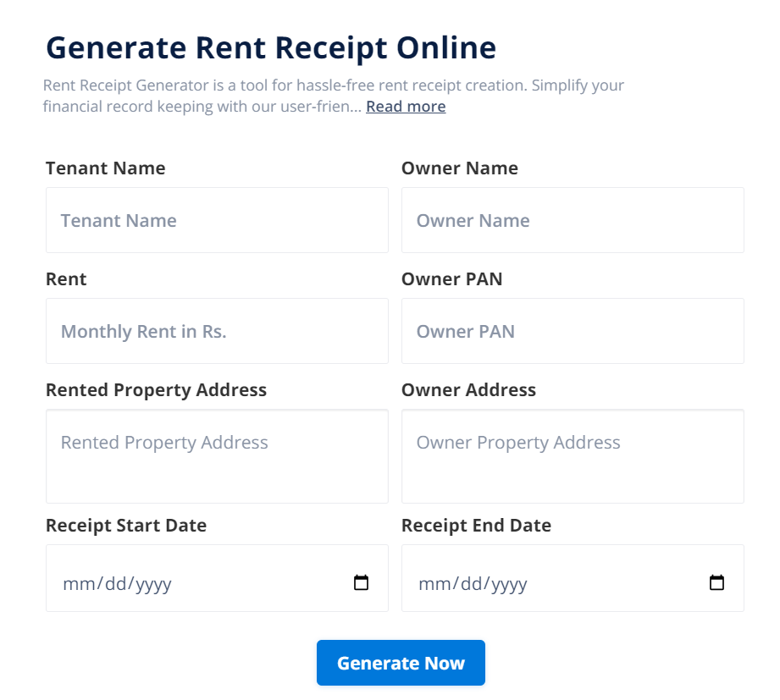The height and width of the screenshot is (700, 780).
Task: Click the Generate Now button
Action: (401, 663)
